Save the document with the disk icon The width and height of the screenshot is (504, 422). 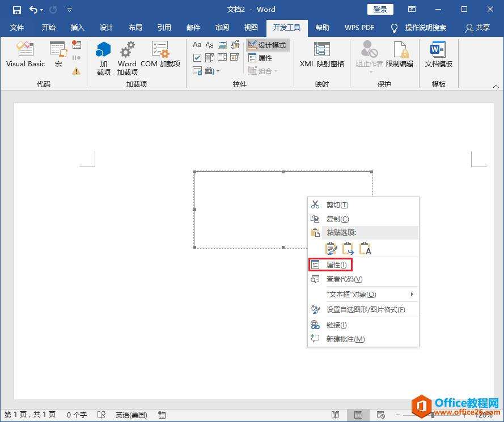tap(16, 10)
